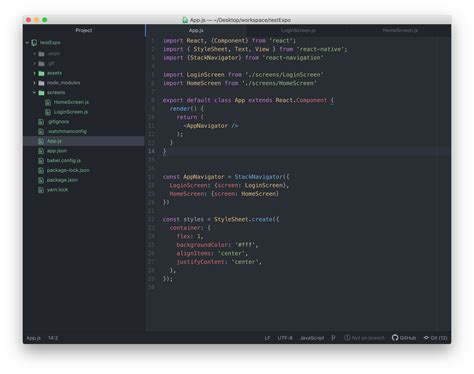Open HomeScreen.js from the tree
The image size is (474, 374).
[71, 102]
